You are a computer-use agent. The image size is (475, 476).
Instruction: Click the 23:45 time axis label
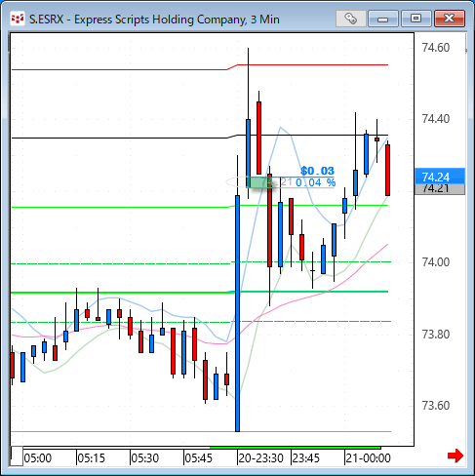(x=306, y=458)
